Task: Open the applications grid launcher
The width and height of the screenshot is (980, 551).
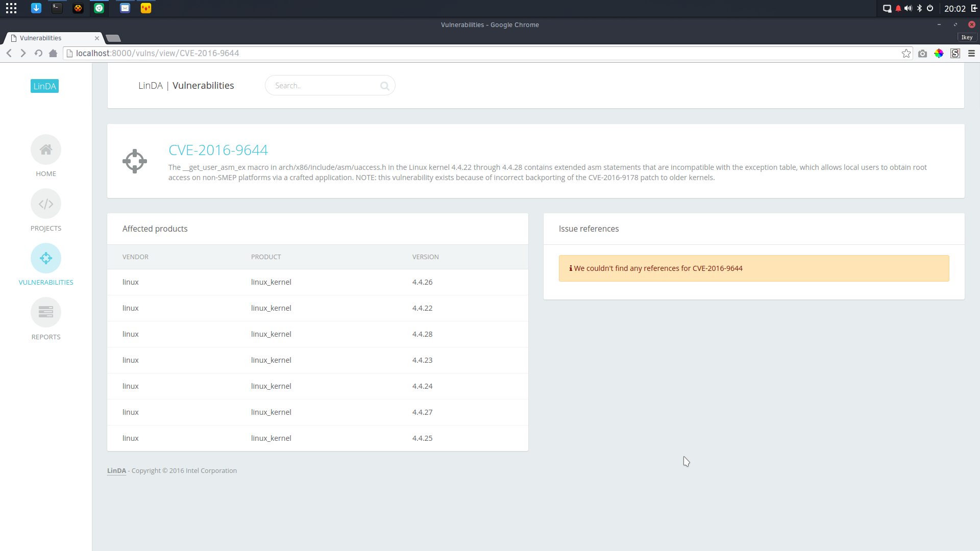Action: 11,8
